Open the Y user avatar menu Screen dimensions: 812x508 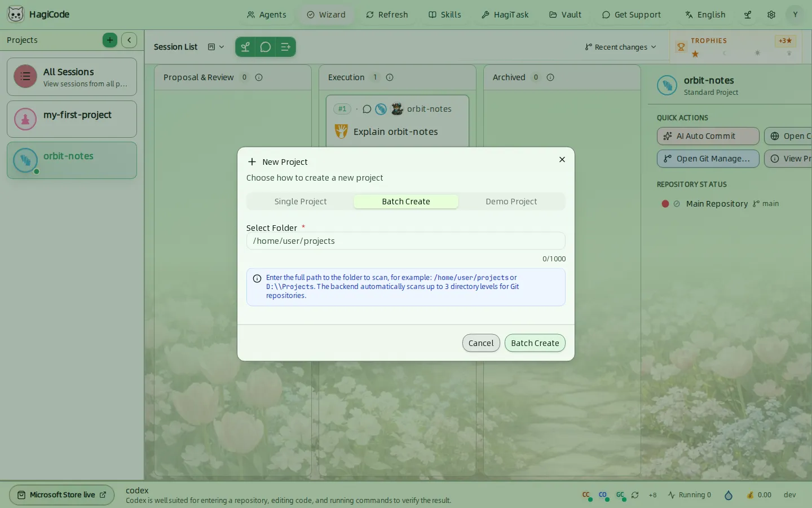tap(795, 15)
